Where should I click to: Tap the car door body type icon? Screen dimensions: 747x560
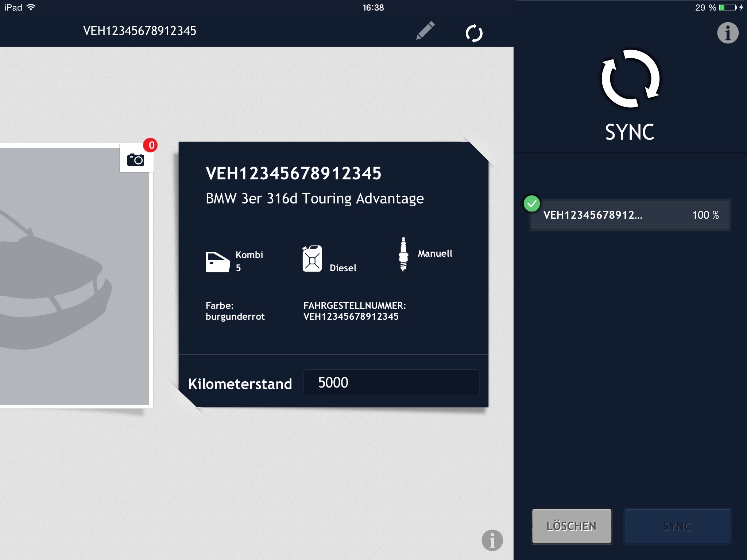(218, 262)
